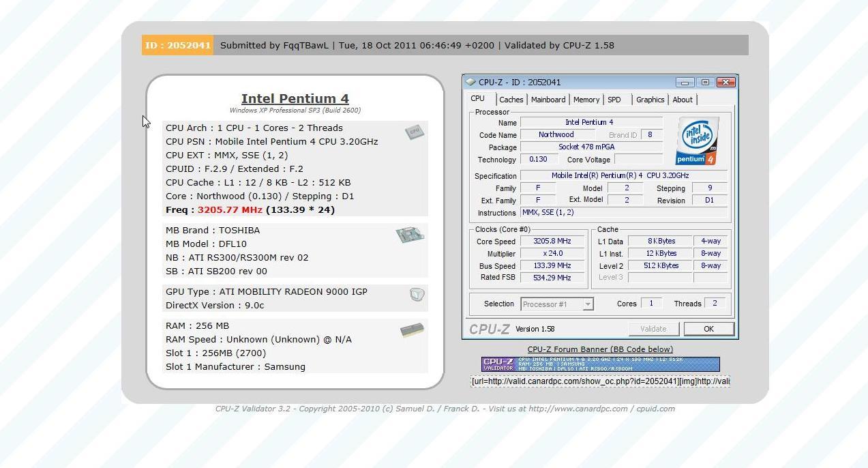Click the Multiplier x 24.0 field

[x=553, y=253]
